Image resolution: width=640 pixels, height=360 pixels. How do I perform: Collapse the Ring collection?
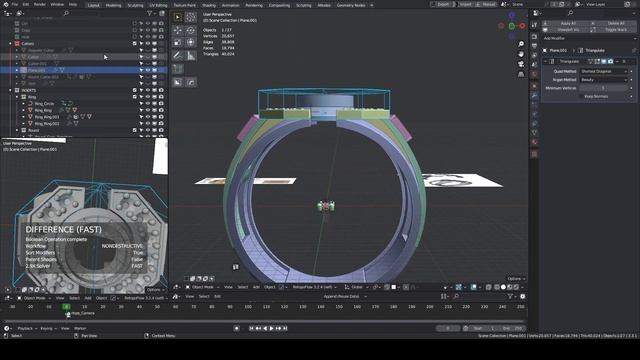[17, 97]
